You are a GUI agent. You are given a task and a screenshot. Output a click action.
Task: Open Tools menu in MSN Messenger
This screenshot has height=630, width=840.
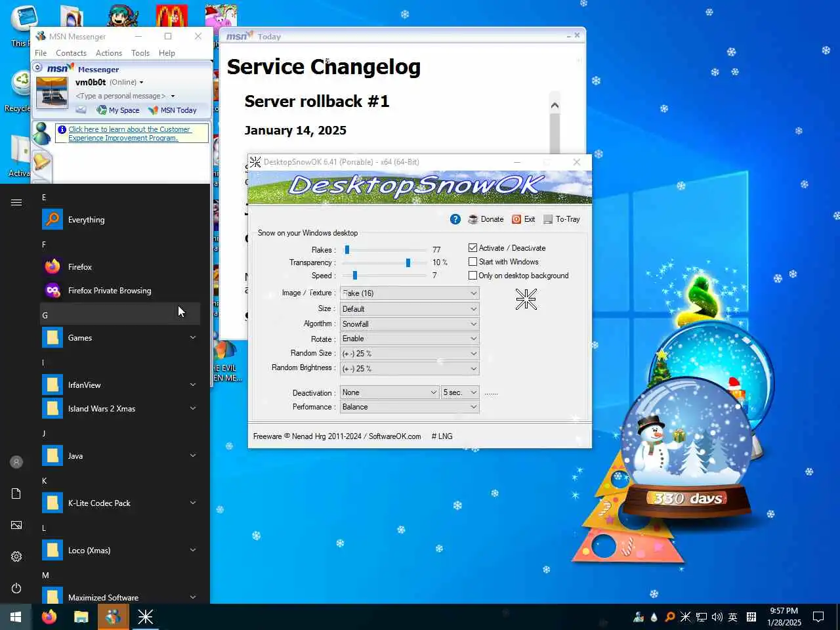[x=140, y=53]
